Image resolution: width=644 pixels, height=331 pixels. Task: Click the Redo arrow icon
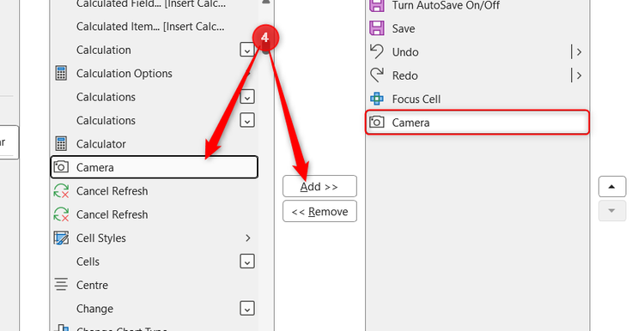coord(377,75)
